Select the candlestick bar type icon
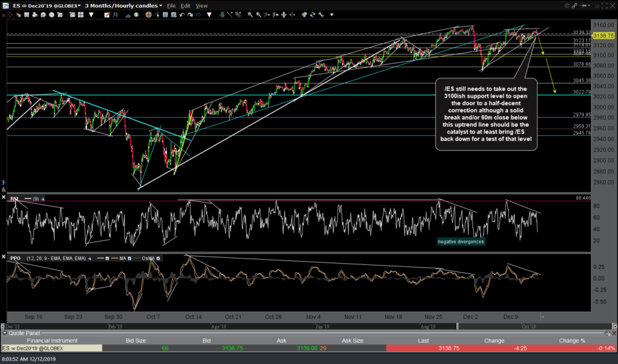This screenshot has width=618, height=364. point(115,15)
